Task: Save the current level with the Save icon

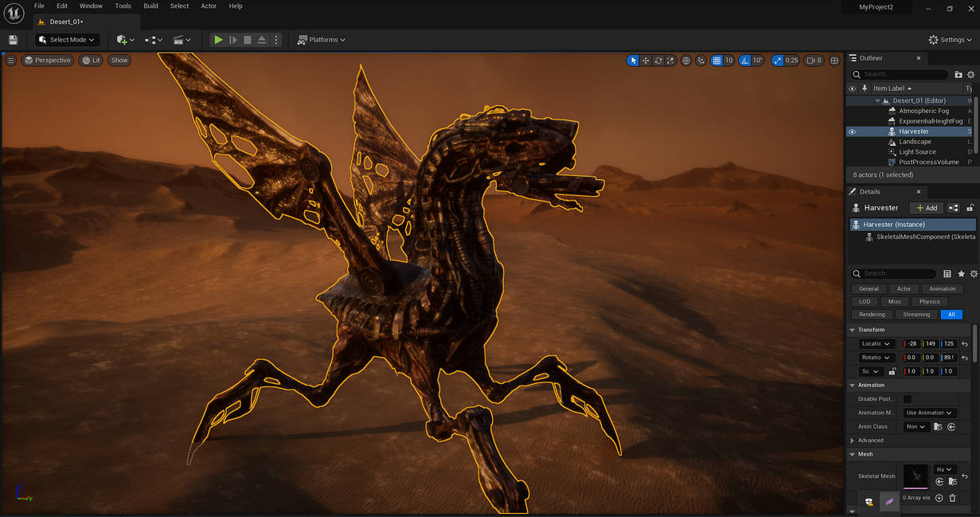Action: (x=13, y=39)
